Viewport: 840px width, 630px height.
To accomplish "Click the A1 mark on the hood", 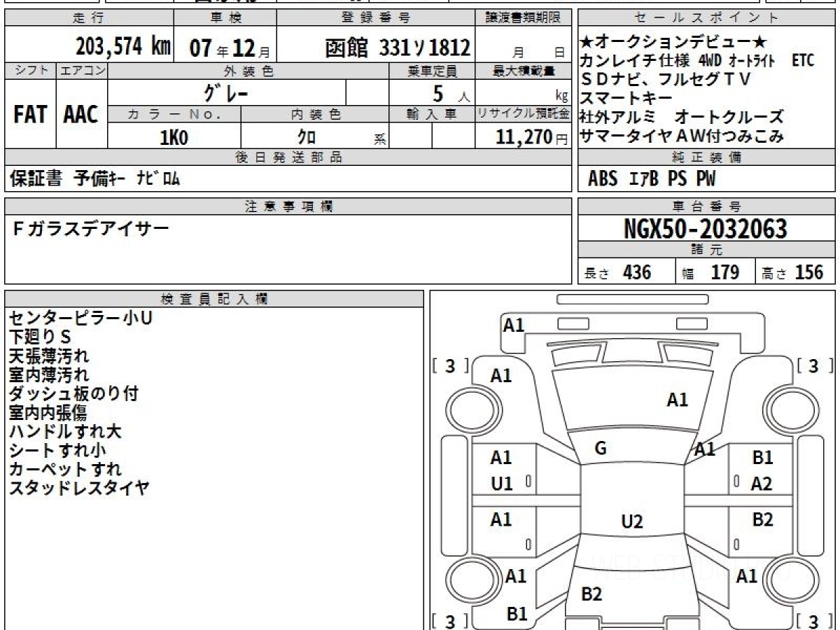I will [677, 400].
